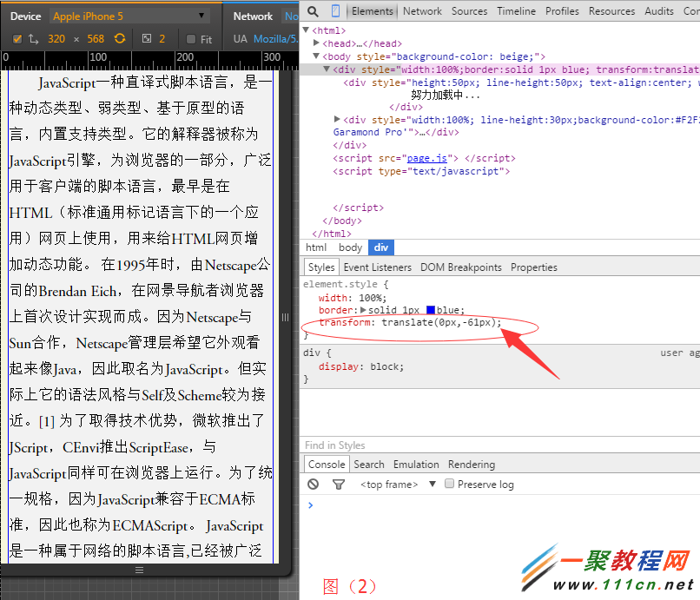
Task: Collapse the selected div node arrow
Action: pyautogui.click(x=327, y=69)
